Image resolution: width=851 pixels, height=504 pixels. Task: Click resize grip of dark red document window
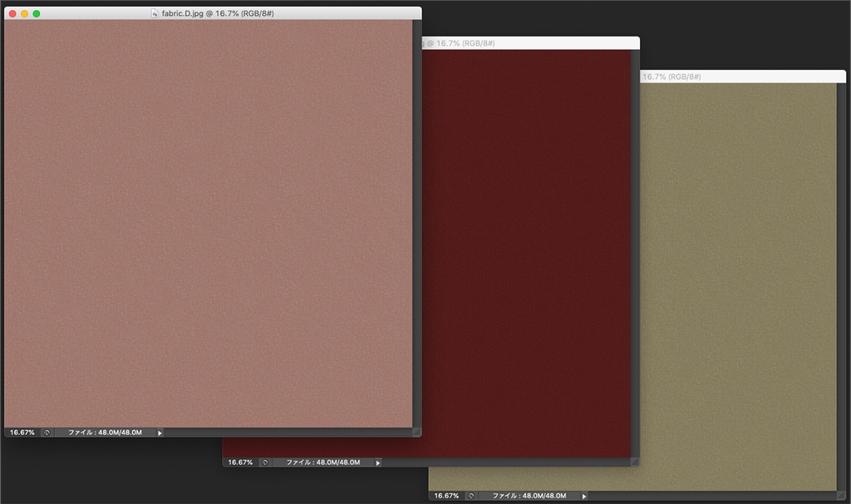(635, 462)
